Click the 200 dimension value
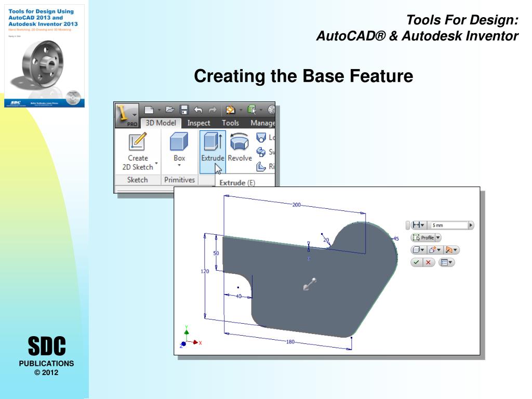This screenshot has width=532, height=399. pyautogui.click(x=296, y=205)
